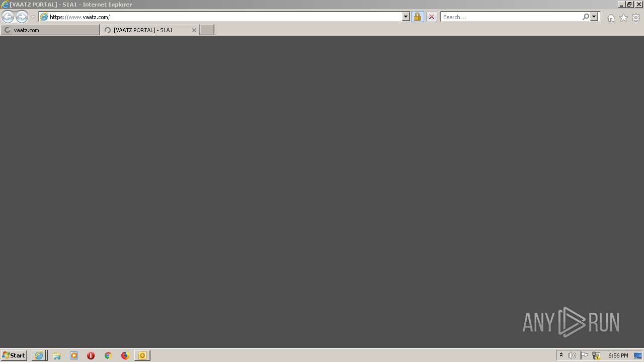Screen dimensions: 644x362
Task: Open the Windows Start menu
Action: (14, 355)
